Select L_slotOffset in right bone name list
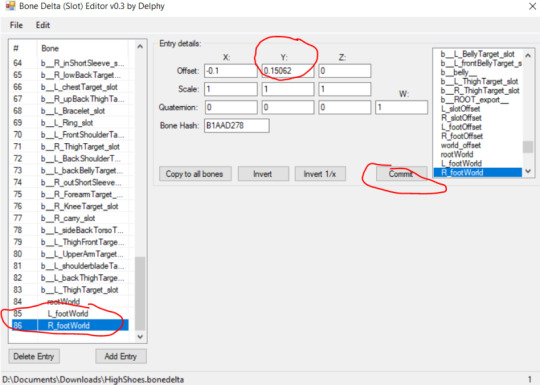The height and width of the screenshot is (385, 540). coord(478,109)
